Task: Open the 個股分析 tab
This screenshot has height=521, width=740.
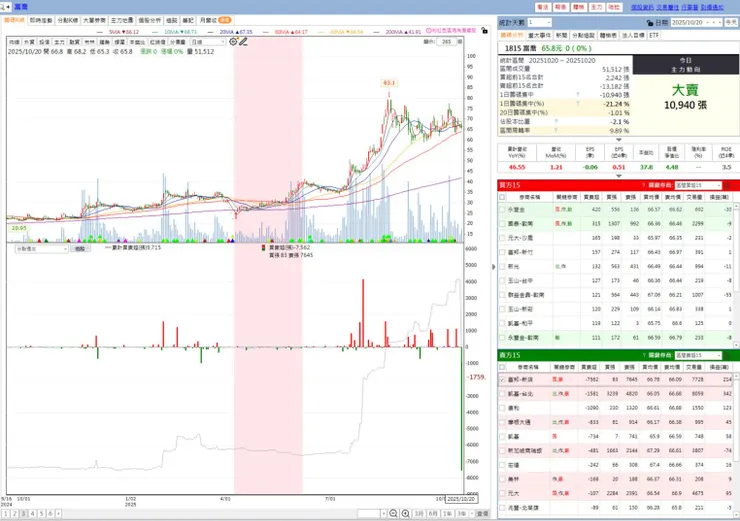Action: click(150, 20)
